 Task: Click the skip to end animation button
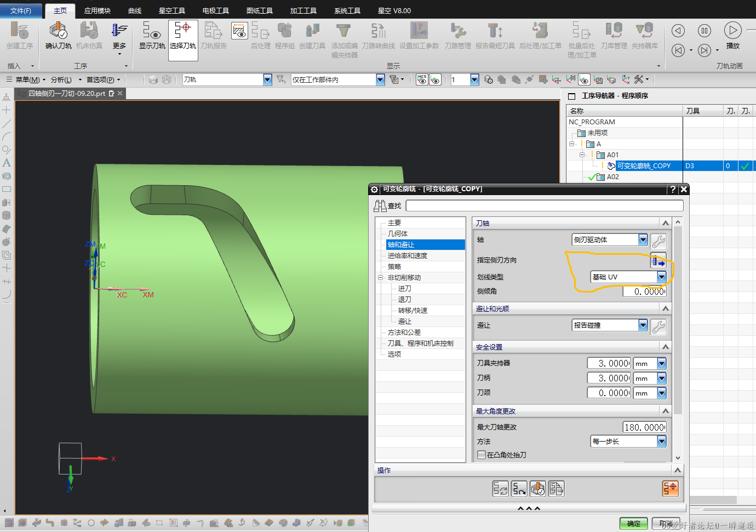point(705,50)
